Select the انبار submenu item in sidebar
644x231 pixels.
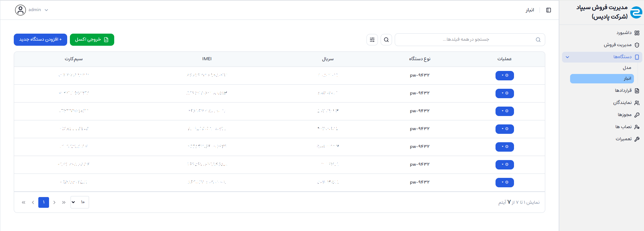coord(602,79)
